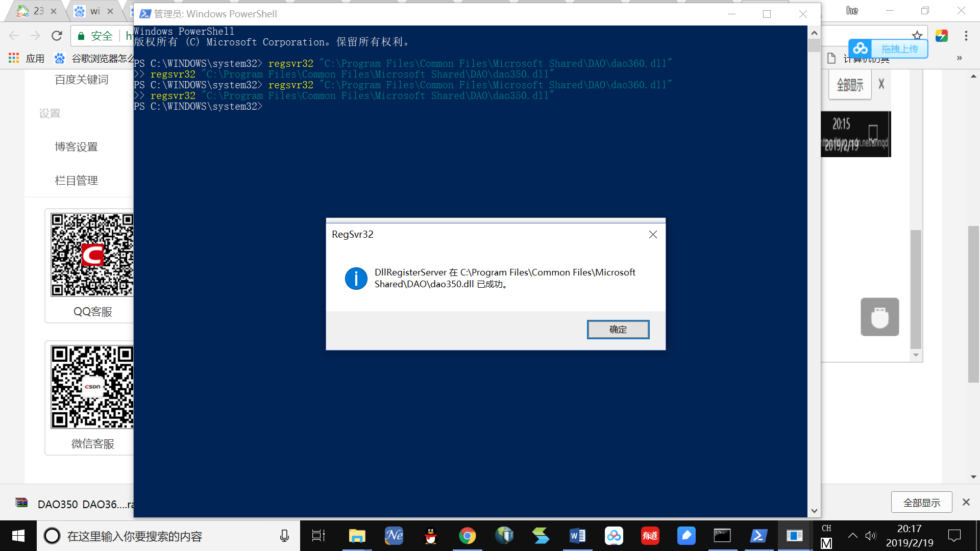Viewport: 980px width, 551px height.
Task: Click the 全部显示 button at bottom right
Action: point(921,502)
